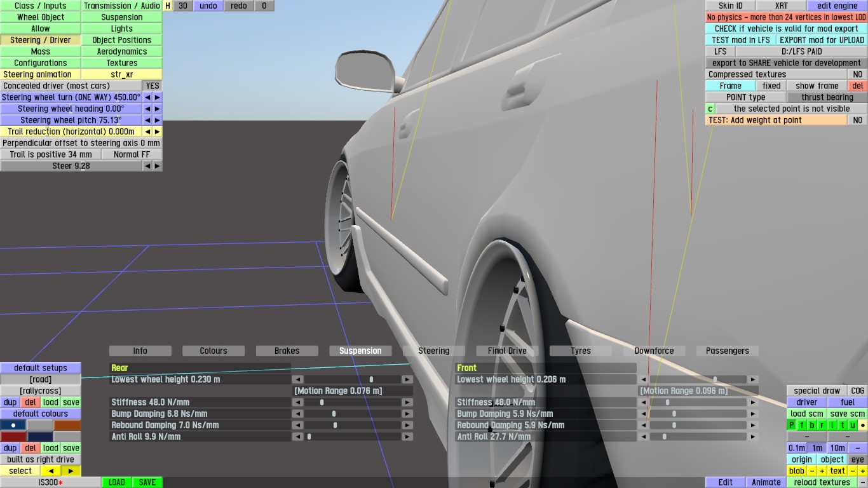Image resolution: width=868 pixels, height=488 pixels.
Task: Select the [road] default setup
Action: point(41,379)
